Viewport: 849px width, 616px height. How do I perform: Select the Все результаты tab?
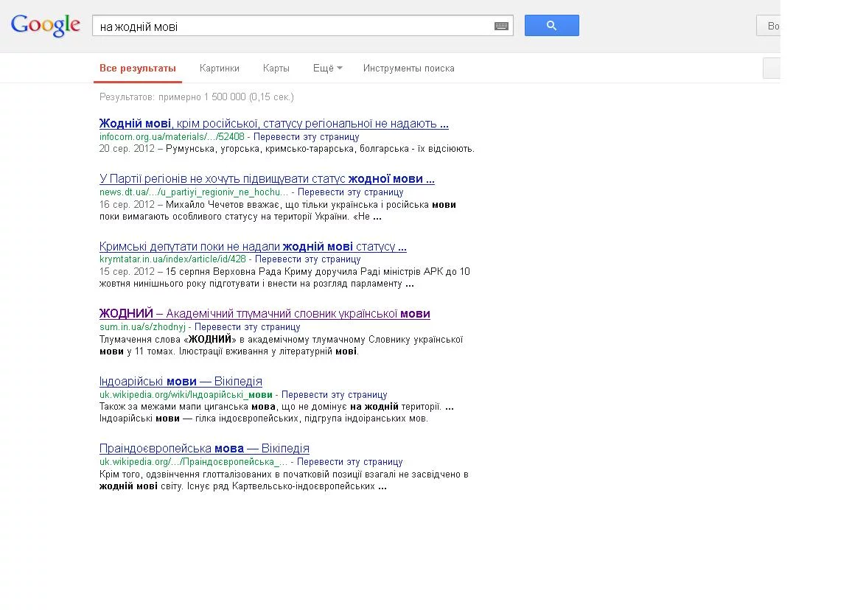pos(138,69)
